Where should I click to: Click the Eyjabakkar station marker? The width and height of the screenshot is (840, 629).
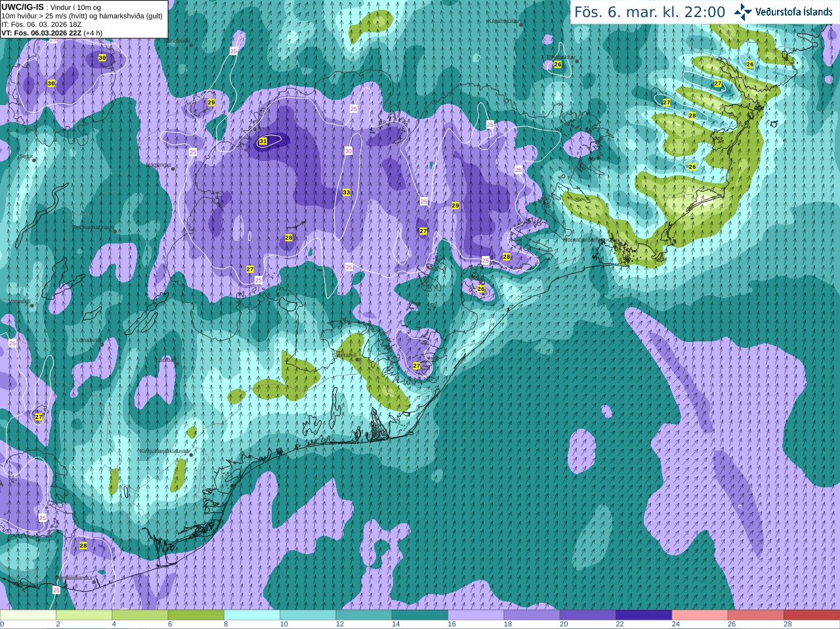coord(577,60)
